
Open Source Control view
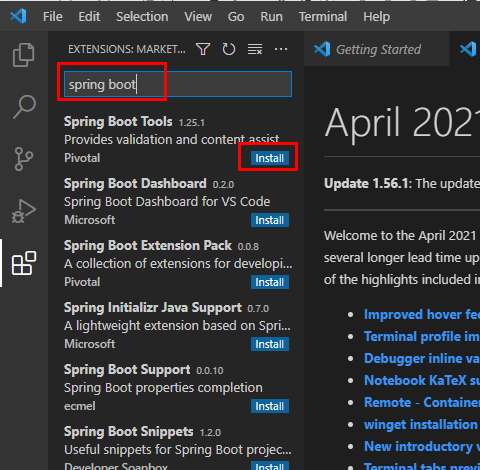pyautogui.click(x=24, y=159)
